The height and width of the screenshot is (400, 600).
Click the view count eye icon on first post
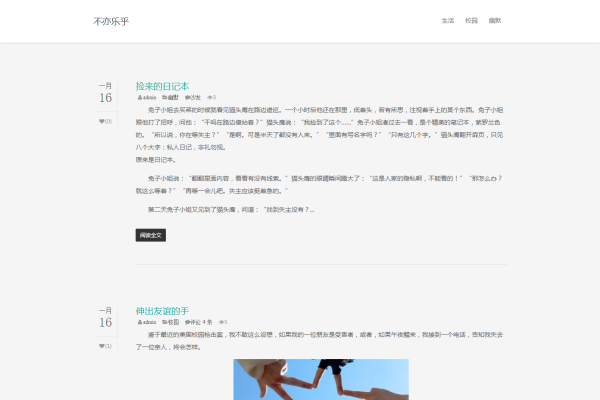tap(209, 97)
